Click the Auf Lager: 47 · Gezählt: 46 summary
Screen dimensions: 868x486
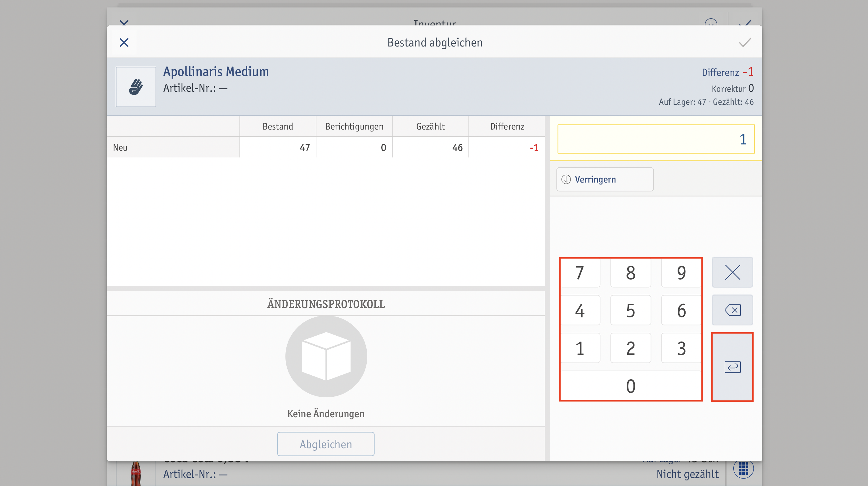(x=706, y=102)
